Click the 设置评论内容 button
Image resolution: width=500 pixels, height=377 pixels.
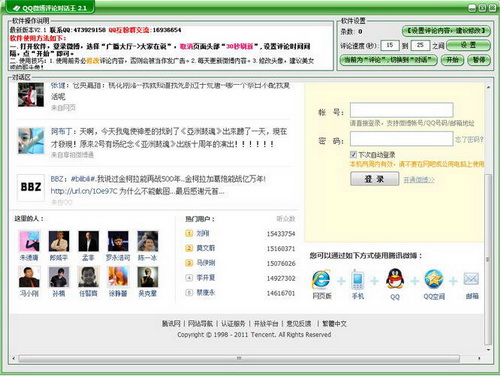(447, 31)
